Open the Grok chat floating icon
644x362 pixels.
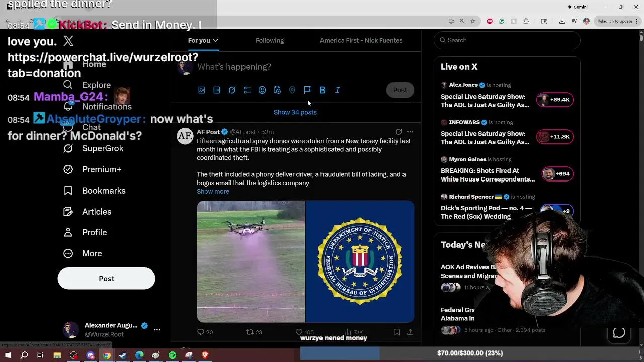(619, 333)
